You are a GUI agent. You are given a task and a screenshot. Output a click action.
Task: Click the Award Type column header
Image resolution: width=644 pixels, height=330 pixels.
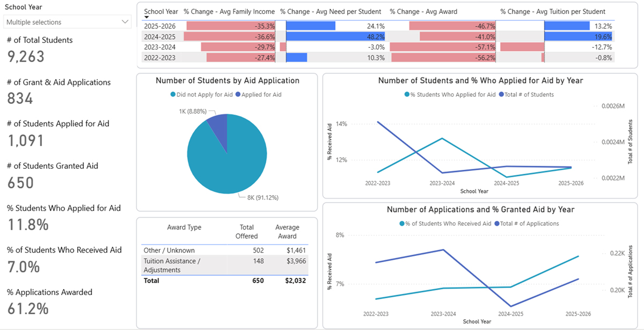coord(184,227)
